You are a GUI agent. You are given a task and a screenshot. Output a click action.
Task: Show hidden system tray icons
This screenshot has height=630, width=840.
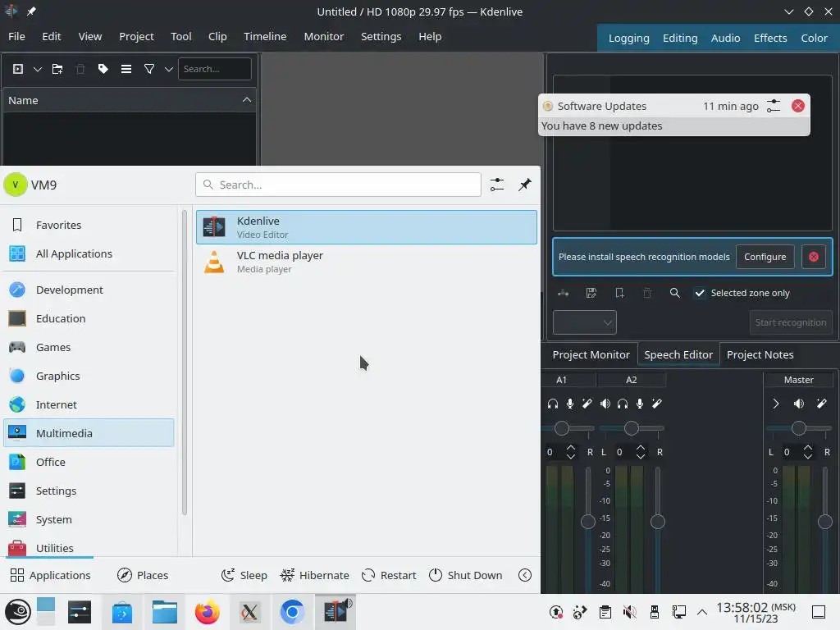702,612
